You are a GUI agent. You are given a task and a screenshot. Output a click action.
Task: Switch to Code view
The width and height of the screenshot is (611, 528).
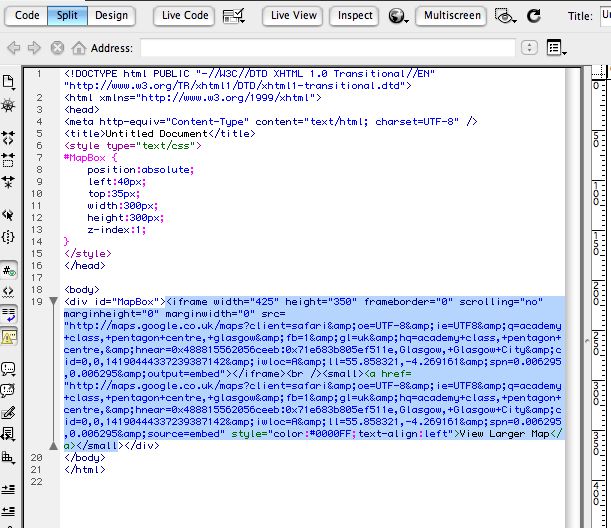(27, 16)
